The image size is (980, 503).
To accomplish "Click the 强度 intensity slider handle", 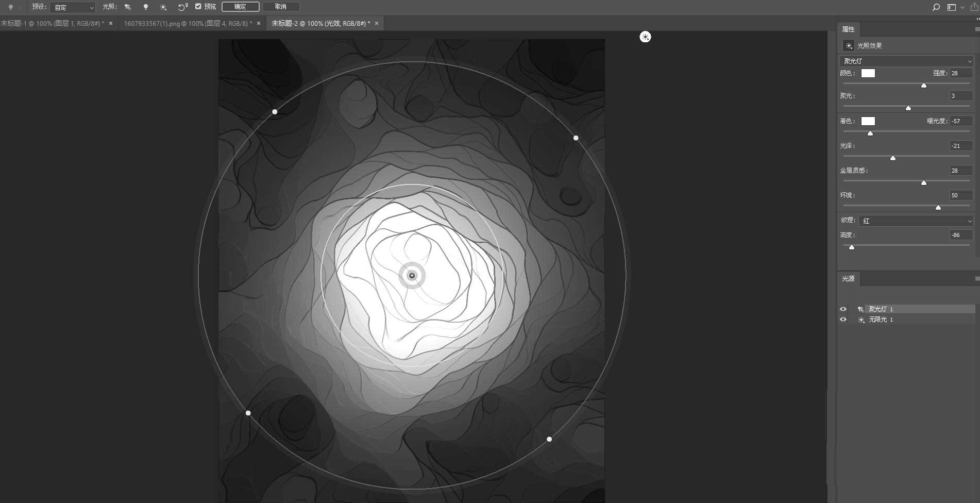I will pos(924,85).
